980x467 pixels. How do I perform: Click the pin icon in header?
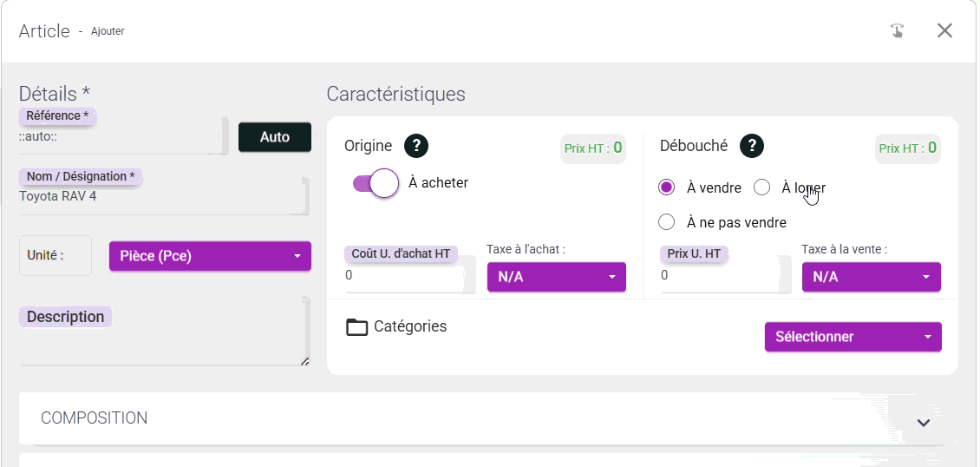click(x=898, y=31)
